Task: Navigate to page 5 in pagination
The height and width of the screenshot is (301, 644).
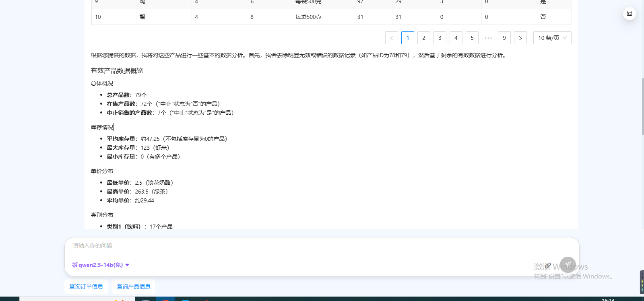Action: pos(472,38)
